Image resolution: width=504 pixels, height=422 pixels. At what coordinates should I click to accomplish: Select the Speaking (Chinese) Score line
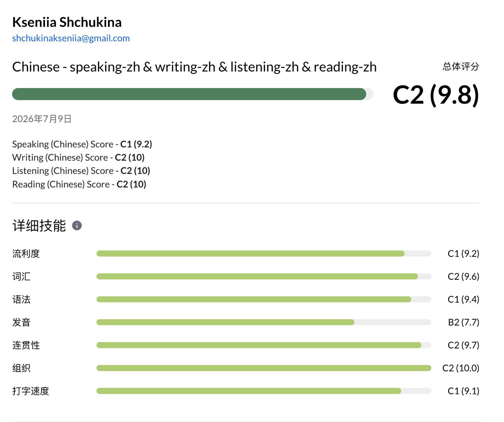82,144
